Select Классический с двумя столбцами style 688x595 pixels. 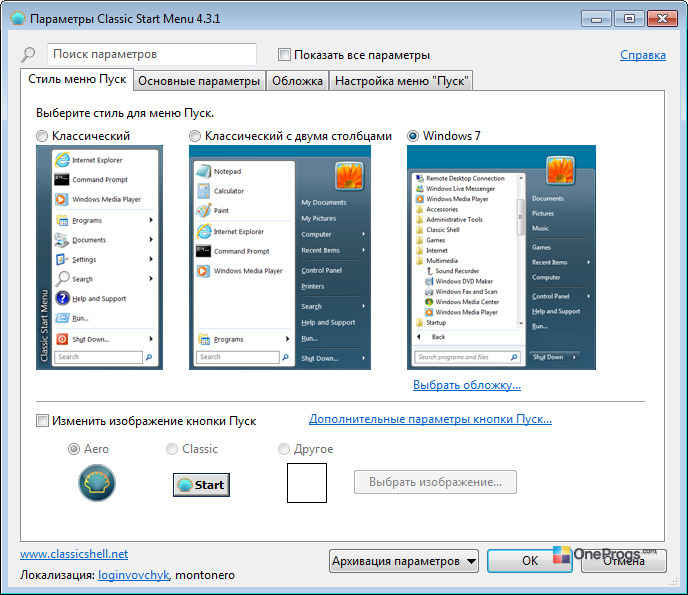point(195,136)
